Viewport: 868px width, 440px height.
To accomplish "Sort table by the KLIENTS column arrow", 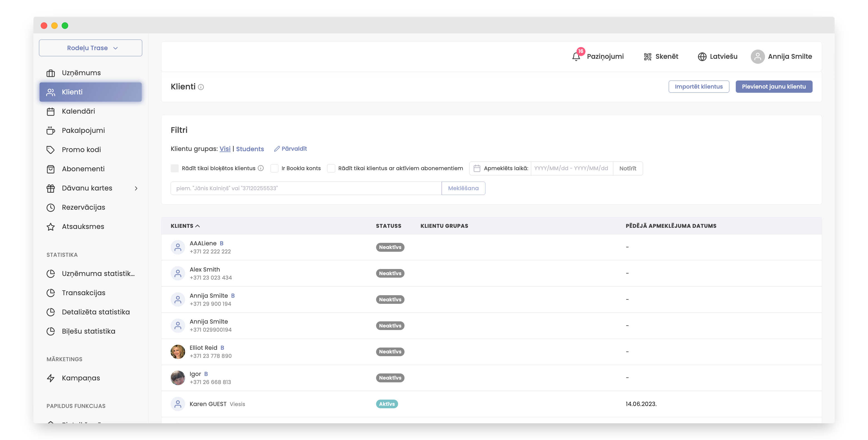I will point(198,226).
